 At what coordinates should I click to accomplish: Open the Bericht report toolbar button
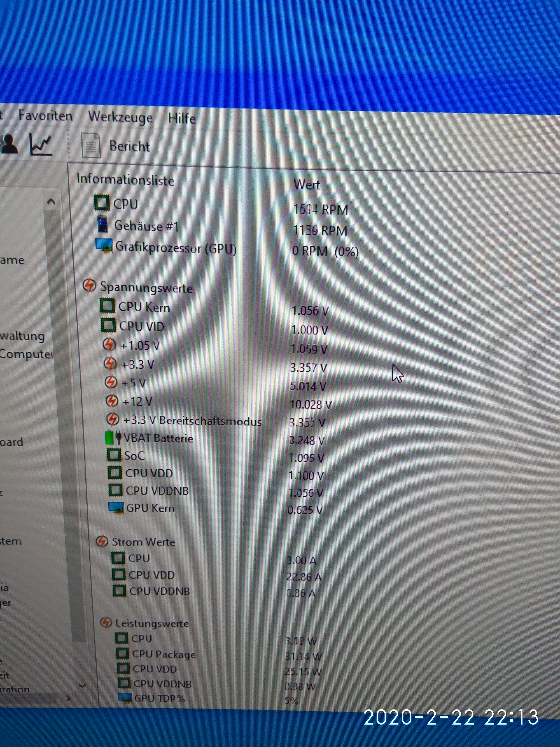pyautogui.click(x=129, y=146)
